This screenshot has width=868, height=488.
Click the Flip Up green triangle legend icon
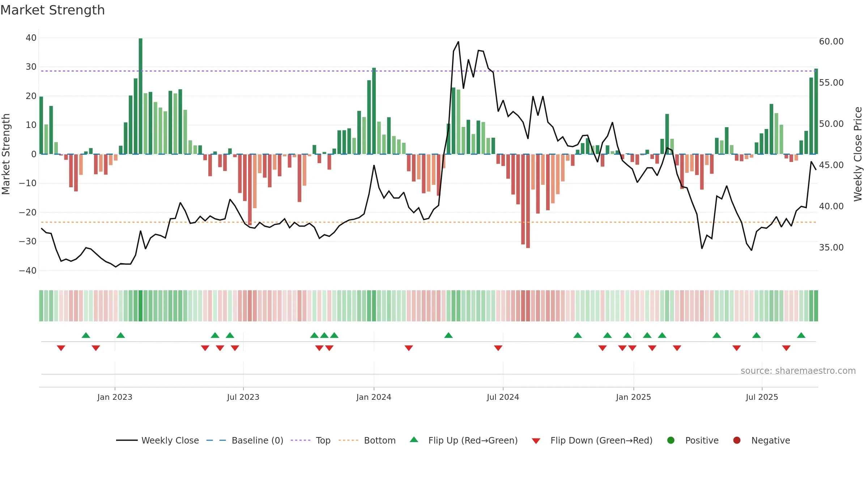click(414, 440)
